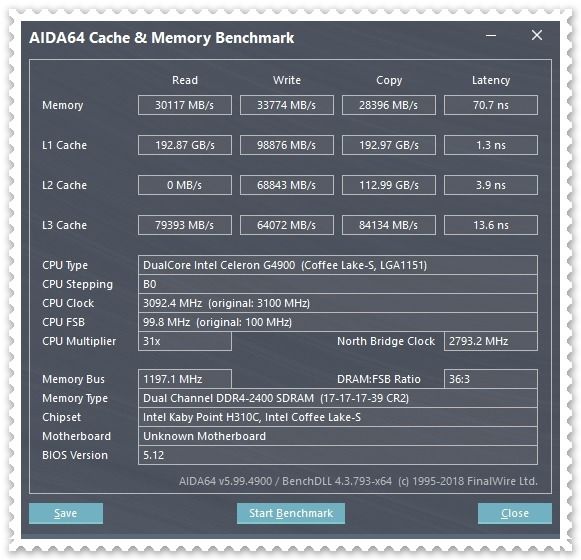Click Memory Bus value 1197.1 MHz

(185, 379)
